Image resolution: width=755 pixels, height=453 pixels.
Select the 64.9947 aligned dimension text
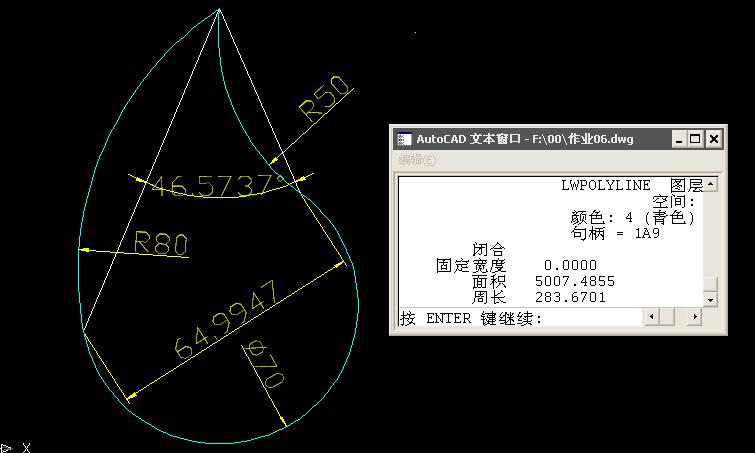(x=226, y=319)
